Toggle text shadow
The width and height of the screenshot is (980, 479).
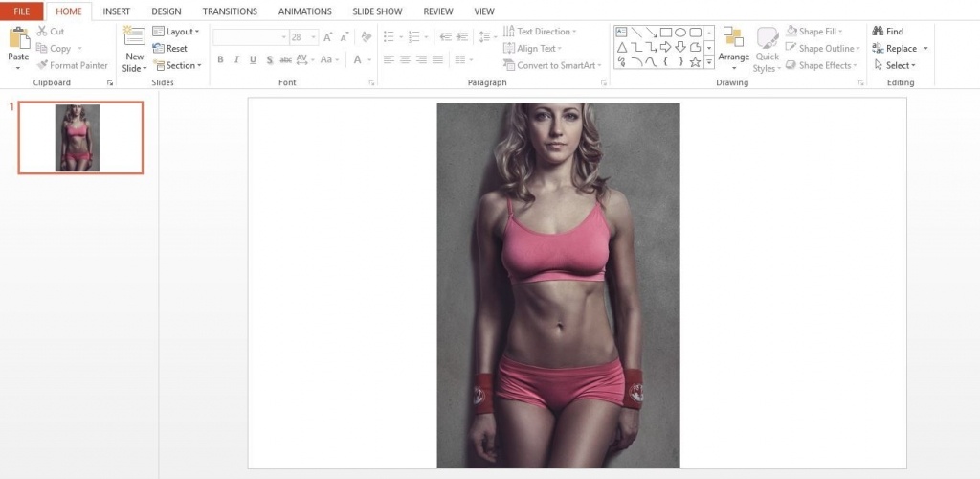[269, 60]
